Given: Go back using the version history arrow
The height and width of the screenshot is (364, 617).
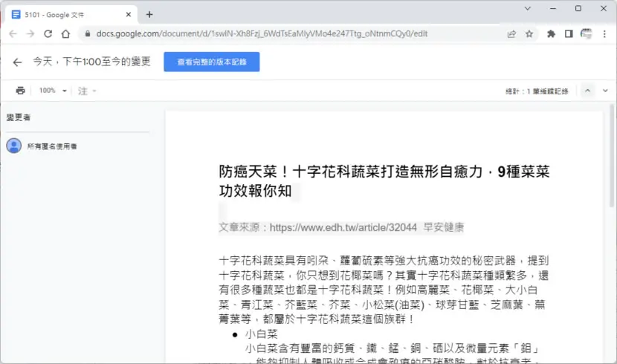Looking at the screenshot, I should coord(17,62).
